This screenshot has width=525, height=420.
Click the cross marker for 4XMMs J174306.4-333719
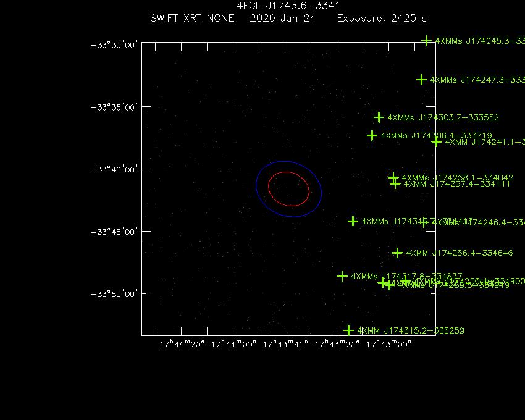(x=372, y=136)
